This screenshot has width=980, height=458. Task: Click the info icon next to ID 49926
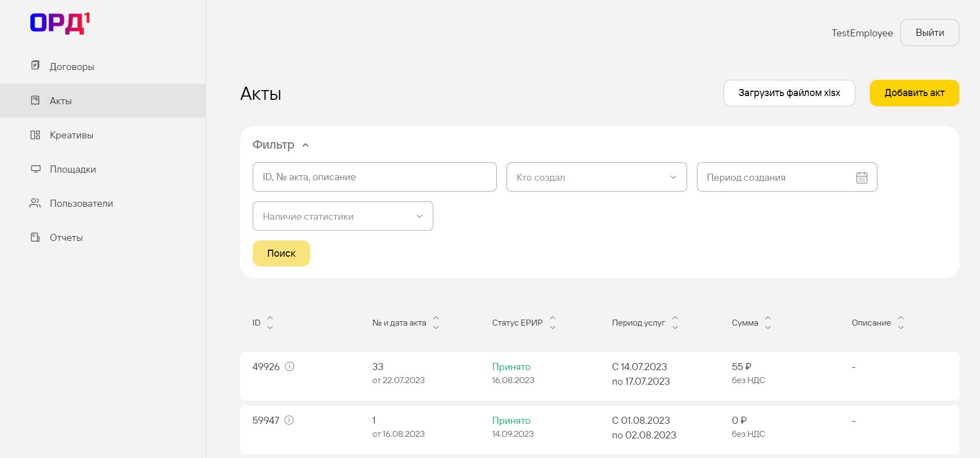(x=290, y=366)
